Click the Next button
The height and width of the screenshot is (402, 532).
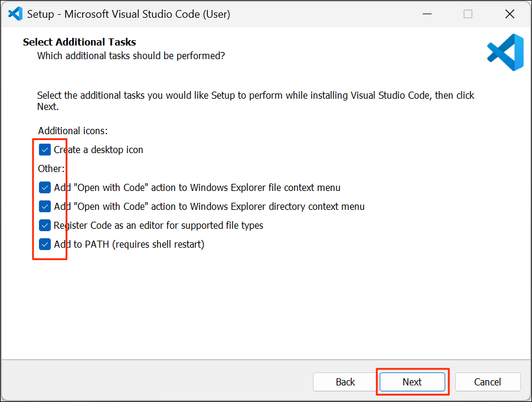pos(412,382)
